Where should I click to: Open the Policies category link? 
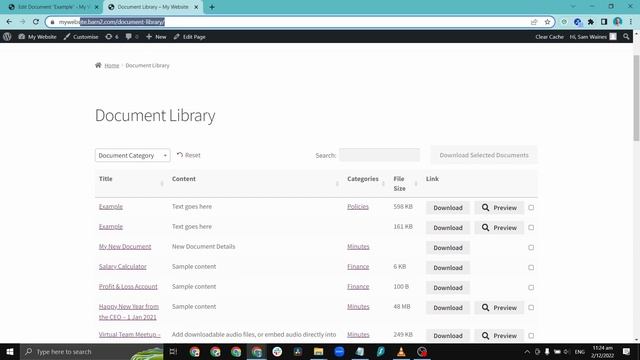358,207
